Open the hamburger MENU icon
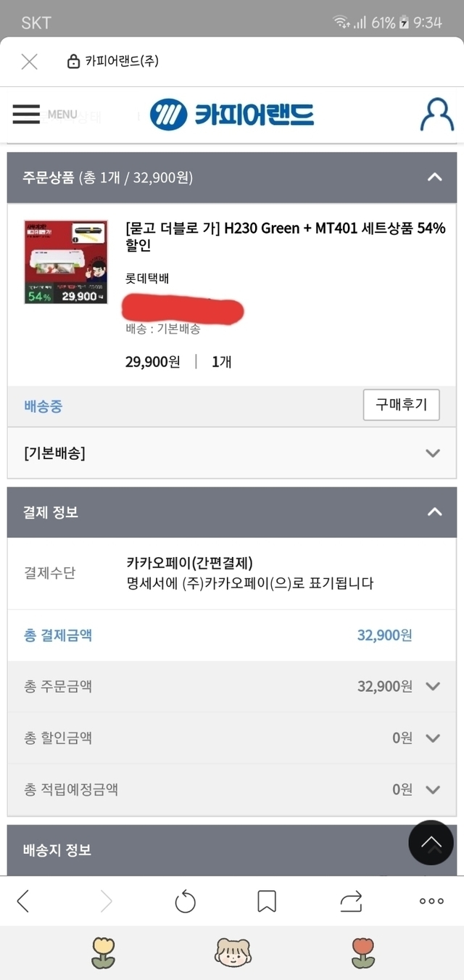The image size is (464, 980). click(26, 114)
